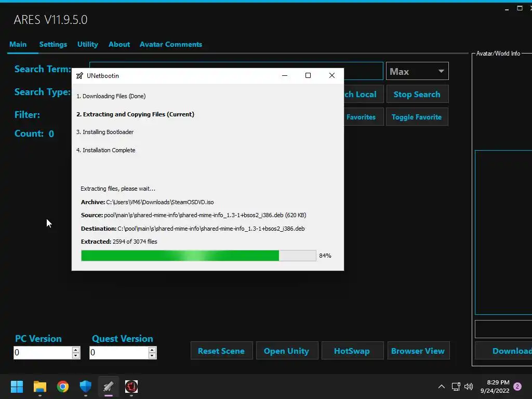Click the Destination file path line
The image size is (532, 399).
coord(193,229)
